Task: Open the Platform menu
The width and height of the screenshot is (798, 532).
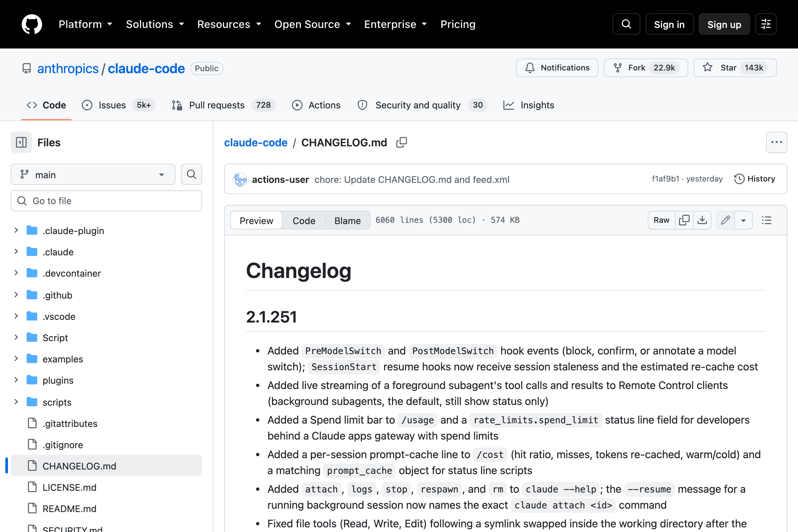Action: (85, 24)
